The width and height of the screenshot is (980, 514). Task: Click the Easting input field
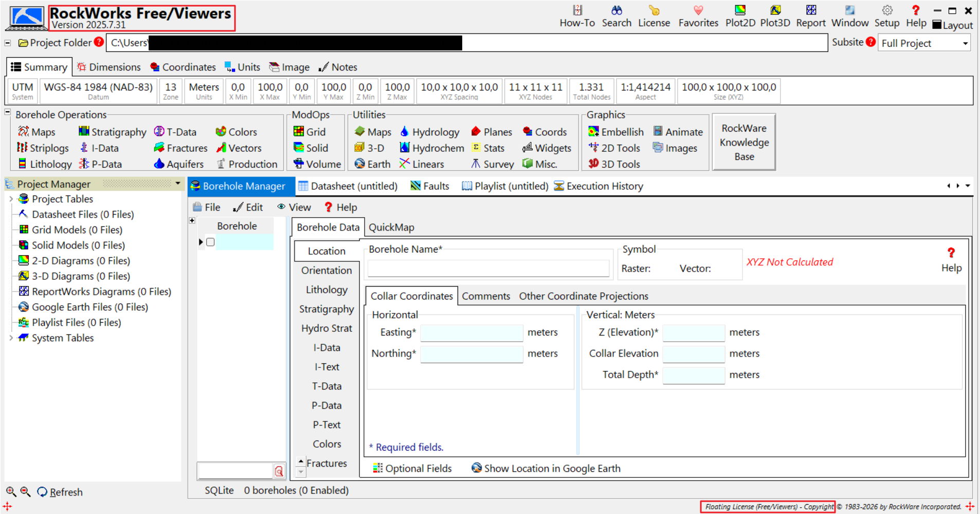[471, 333]
